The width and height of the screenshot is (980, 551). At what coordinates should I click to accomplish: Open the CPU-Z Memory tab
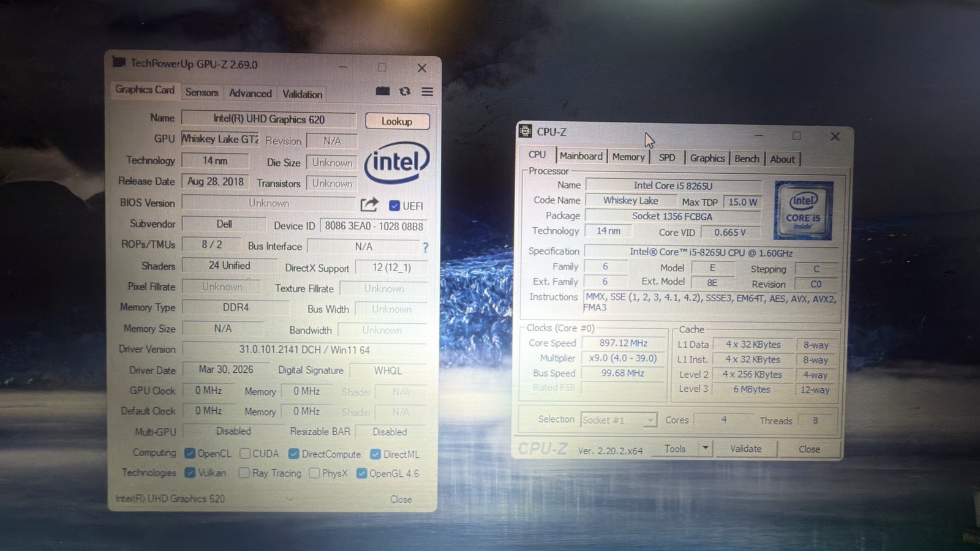pos(628,157)
